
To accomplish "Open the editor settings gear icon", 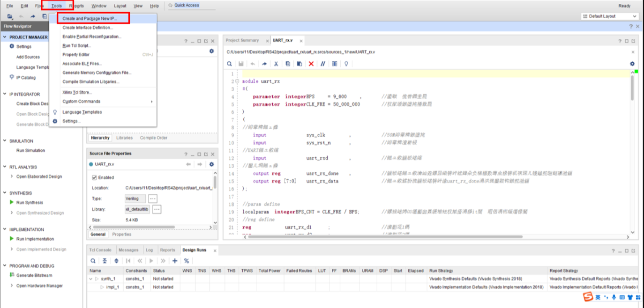I will point(632,64).
